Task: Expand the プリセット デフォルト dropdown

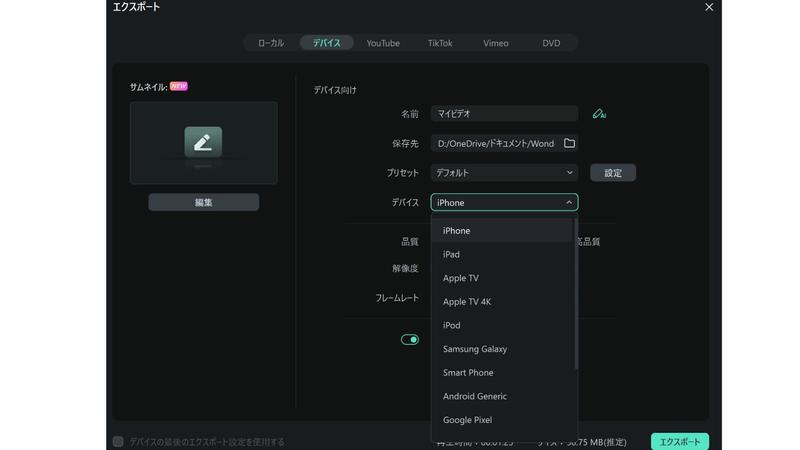Action: click(504, 173)
